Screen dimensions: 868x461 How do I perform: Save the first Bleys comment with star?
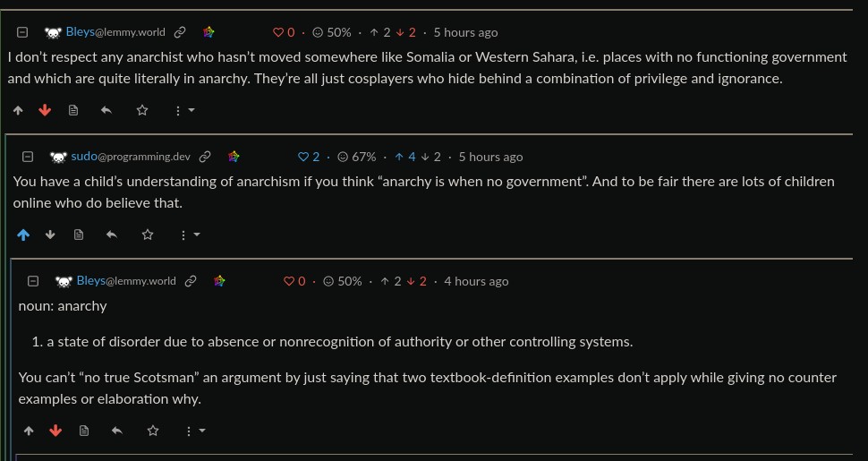(x=141, y=110)
